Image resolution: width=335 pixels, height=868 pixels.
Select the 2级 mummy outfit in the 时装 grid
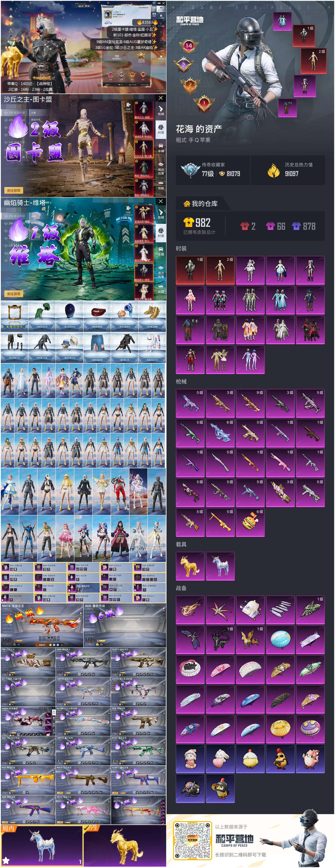(x=220, y=270)
